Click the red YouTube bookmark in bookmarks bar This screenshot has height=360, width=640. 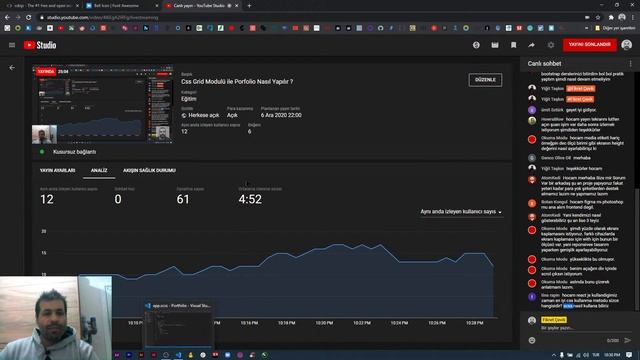coord(60,28)
